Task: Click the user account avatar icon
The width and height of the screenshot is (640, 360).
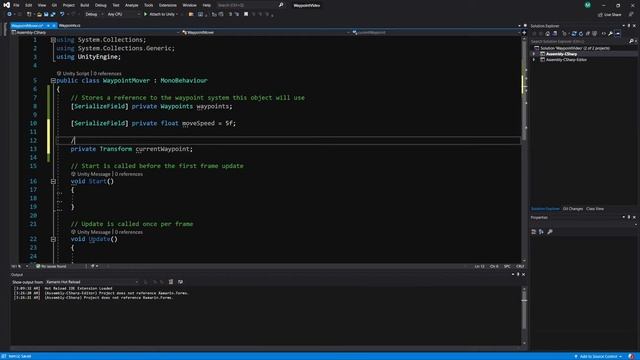Action: (587, 5)
